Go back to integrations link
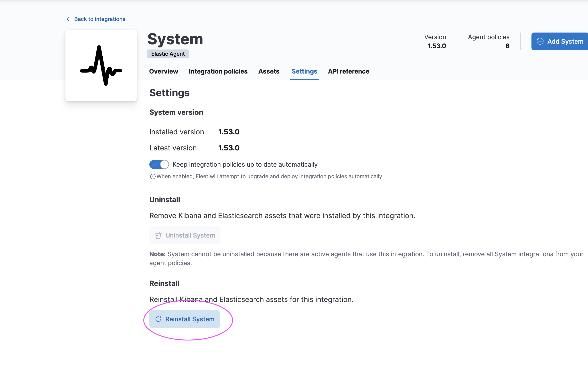The height and width of the screenshot is (365, 588). point(99,19)
